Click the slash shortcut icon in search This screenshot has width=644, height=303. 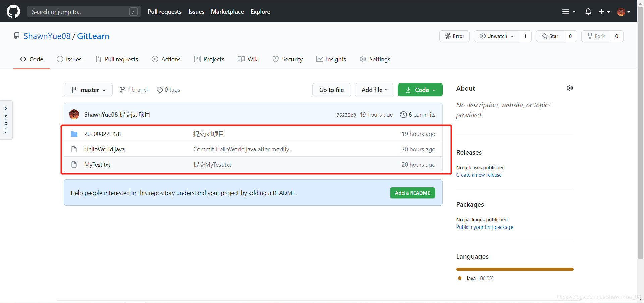pos(133,12)
